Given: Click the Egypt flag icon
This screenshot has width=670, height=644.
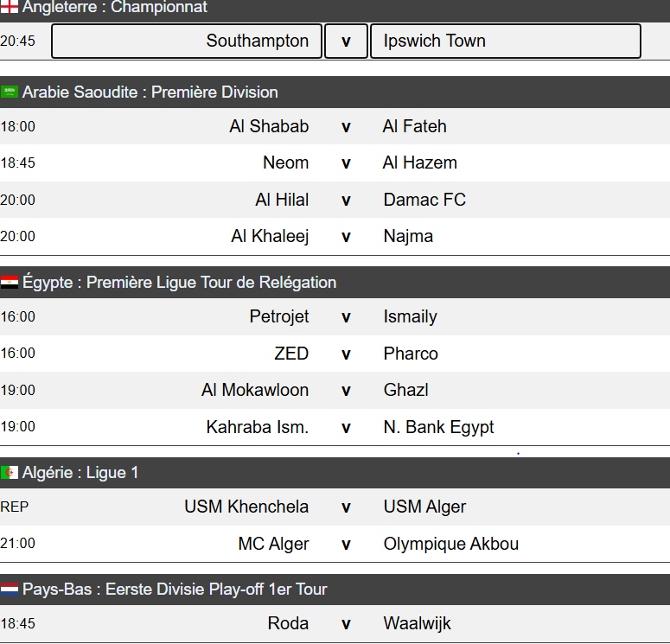Looking at the screenshot, I should pyautogui.click(x=10, y=283).
